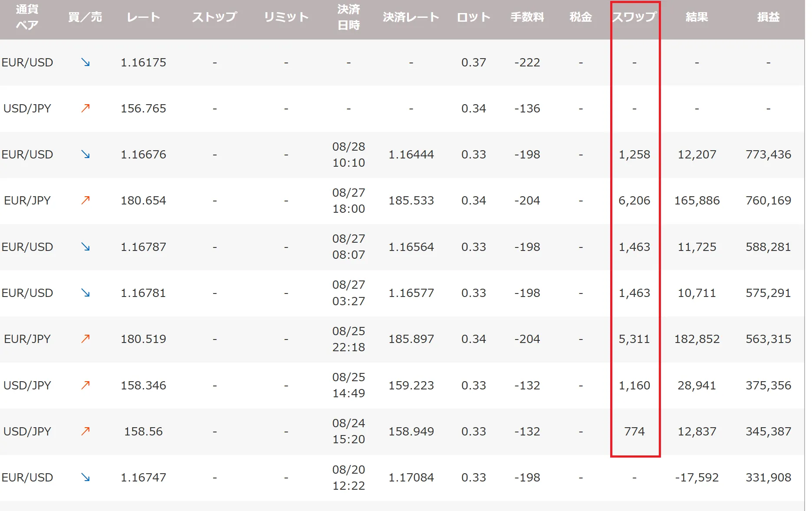Click the buy arrow for EUR/JPY 180.654

click(x=85, y=200)
